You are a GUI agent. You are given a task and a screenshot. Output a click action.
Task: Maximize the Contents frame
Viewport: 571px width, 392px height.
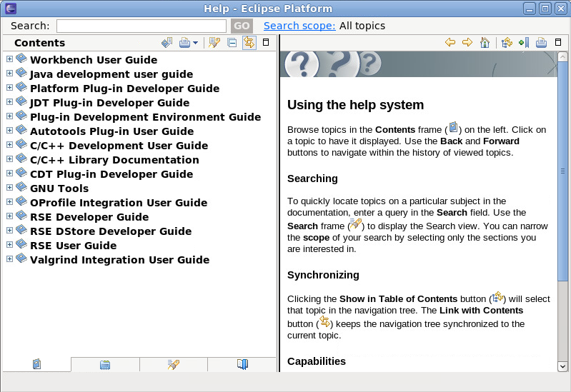266,43
